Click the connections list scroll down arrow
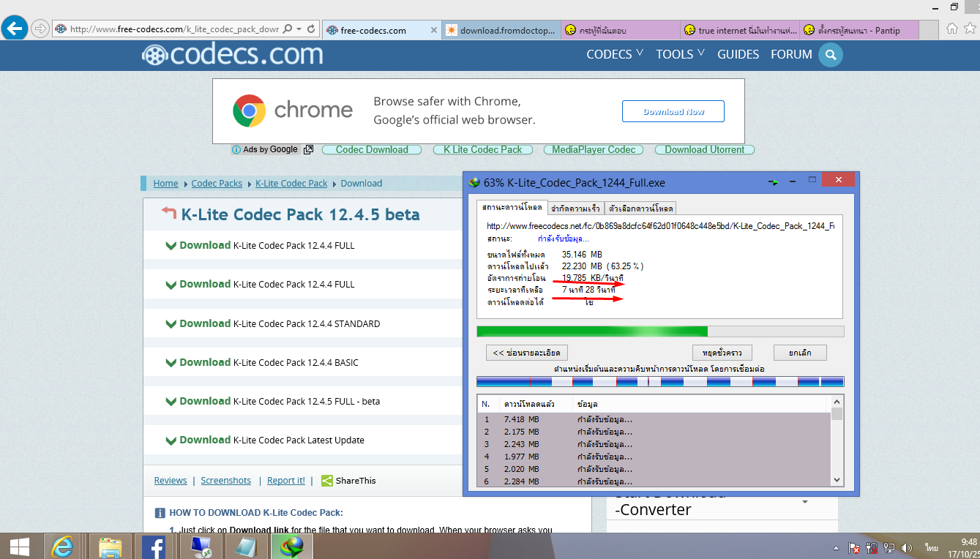Screen dimensions: 980x559 tap(837, 479)
